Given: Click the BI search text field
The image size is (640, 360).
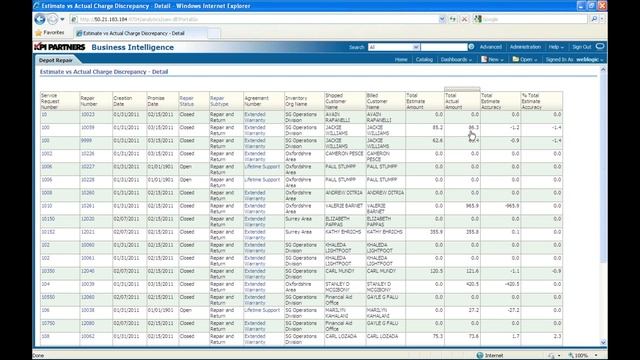Looking at the screenshot, I should click(x=444, y=47).
